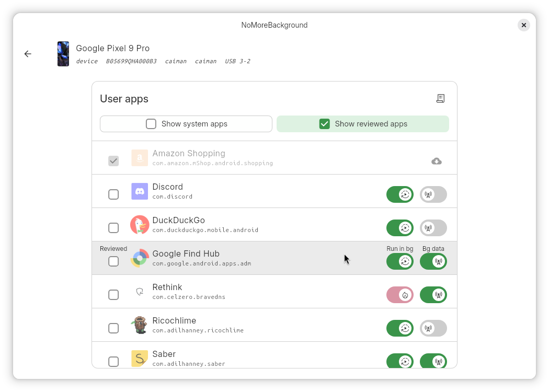Click the device serial B05699QHA000B3
The width and height of the screenshot is (549, 392).
tap(131, 61)
